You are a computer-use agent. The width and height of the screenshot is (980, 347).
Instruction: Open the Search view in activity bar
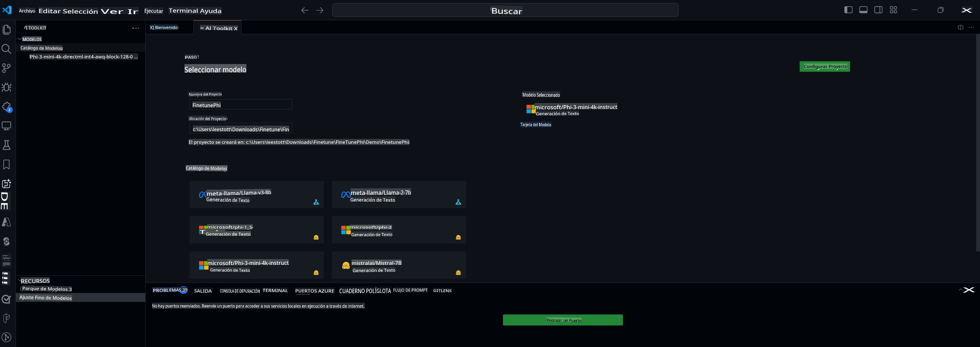click(6, 49)
